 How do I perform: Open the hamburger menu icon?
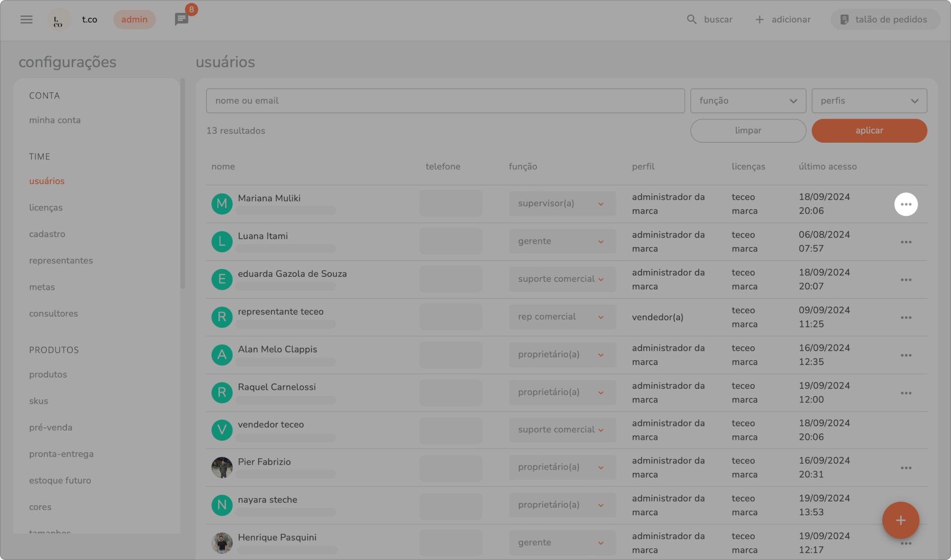click(27, 19)
